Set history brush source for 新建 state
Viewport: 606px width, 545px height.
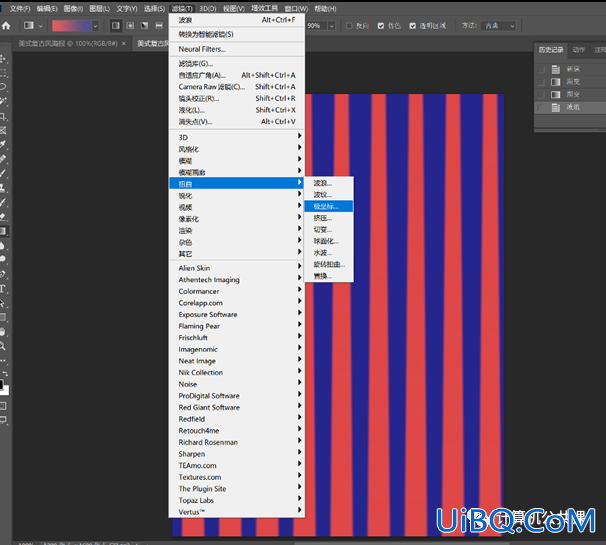(x=541, y=69)
